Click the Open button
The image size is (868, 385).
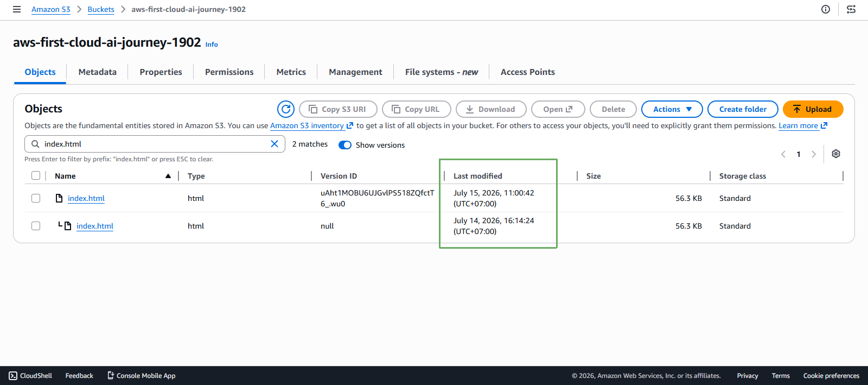558,109
